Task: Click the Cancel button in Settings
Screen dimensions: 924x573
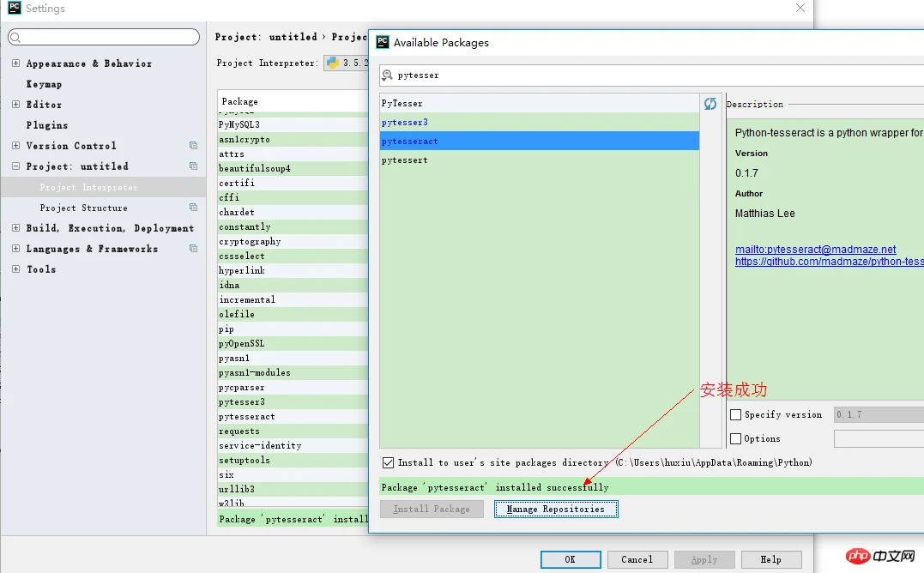Action: 637,559
